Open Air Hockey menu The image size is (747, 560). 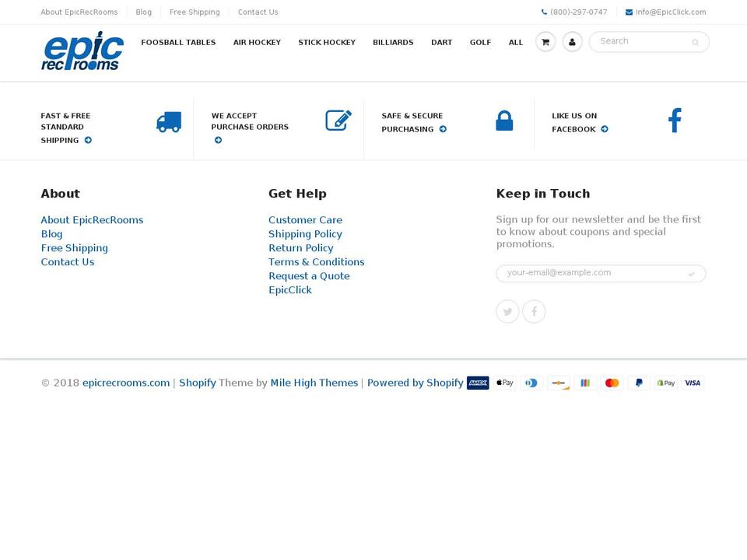click(257, 42)
